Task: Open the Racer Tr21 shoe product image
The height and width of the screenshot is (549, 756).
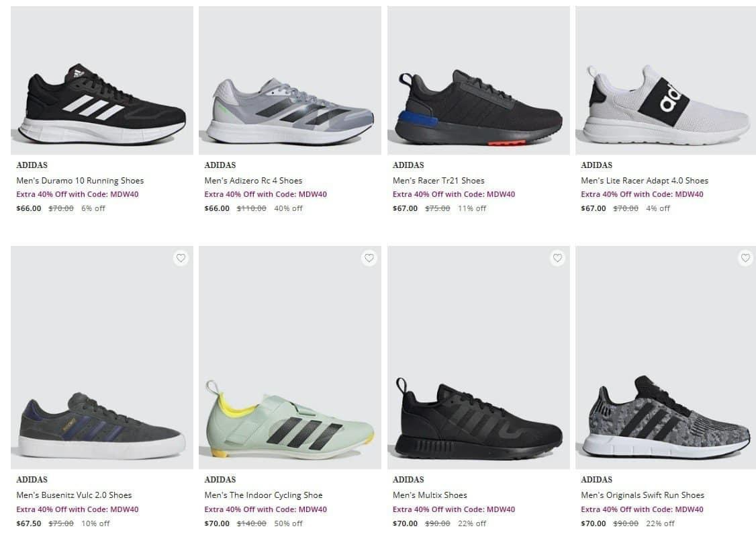Action: 478,108
